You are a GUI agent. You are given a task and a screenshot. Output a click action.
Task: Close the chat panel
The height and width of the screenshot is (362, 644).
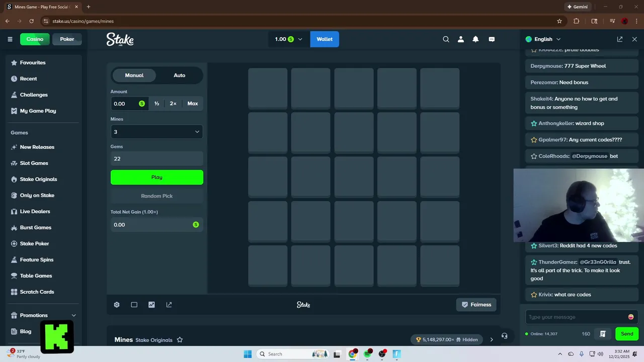[x=634, y=39]
